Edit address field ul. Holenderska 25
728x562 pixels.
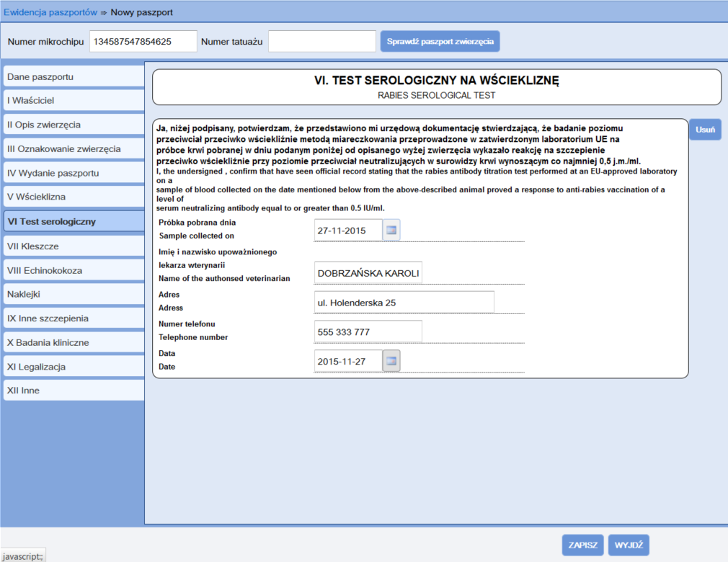pyautogui.click(x=404, y=303)
